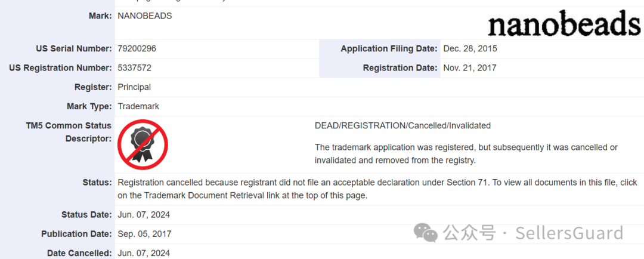Screen dimensions: 644x259
Task: Click the NANOBEADS mark text value
Action: (x=145, y=16)
